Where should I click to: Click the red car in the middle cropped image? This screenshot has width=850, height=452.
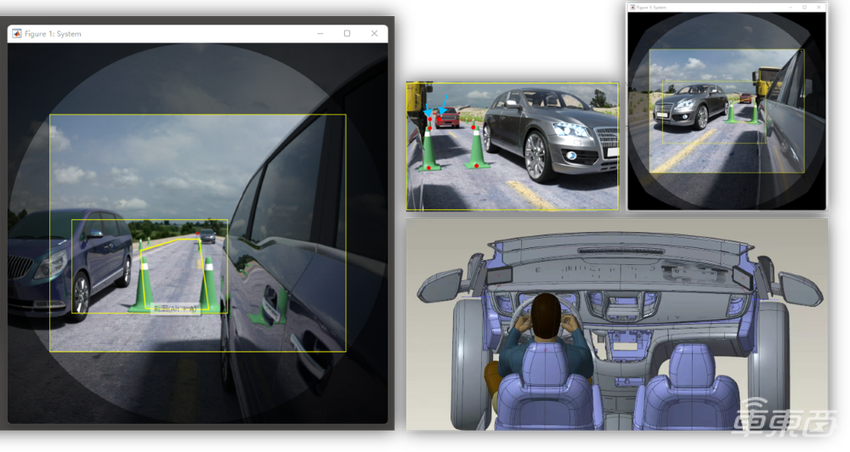448,117
